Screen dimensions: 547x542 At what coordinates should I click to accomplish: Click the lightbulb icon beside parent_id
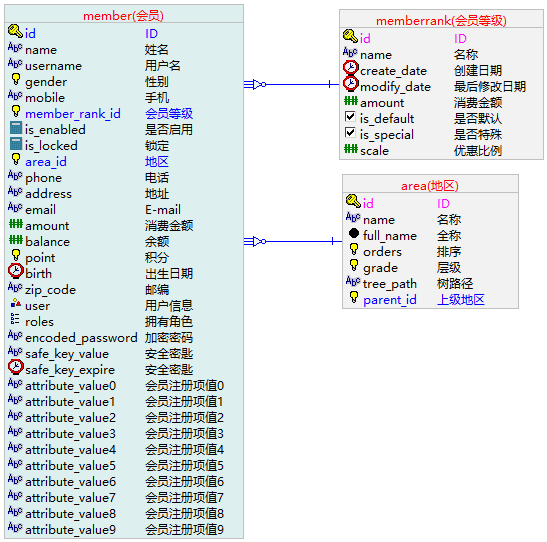click(354, 297)
